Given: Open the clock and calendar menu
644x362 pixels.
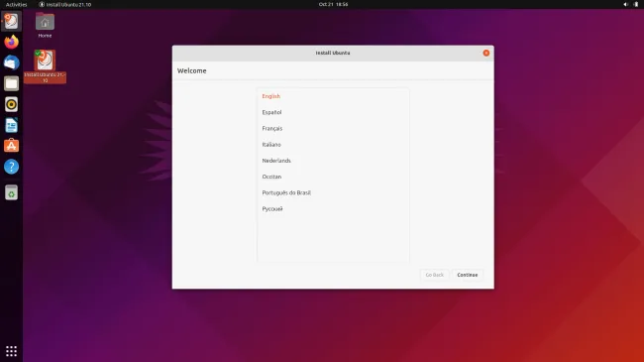Looking at the screenshot, I should (x=333, y=4).
